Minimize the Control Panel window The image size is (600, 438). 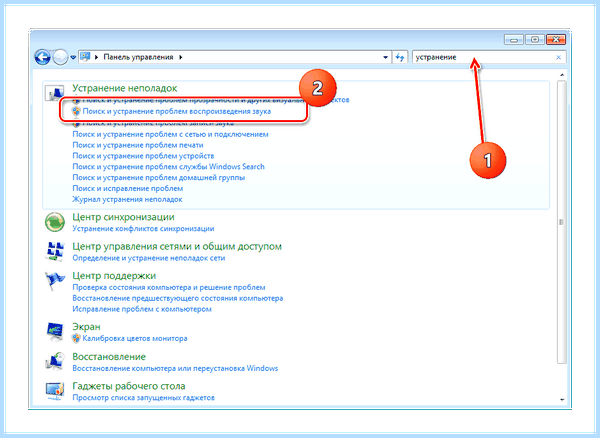pyautogui.click(x=514, y=39)
